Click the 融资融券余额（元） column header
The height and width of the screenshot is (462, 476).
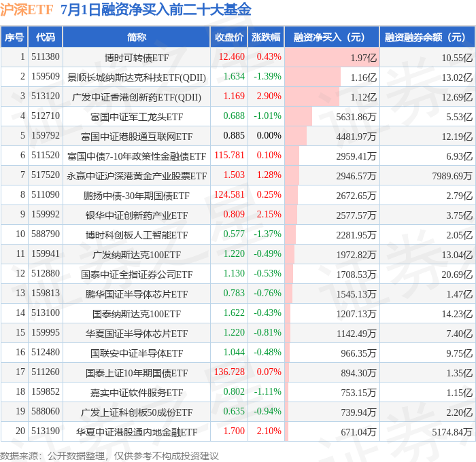pyautogui.click(x=427, y=37)
